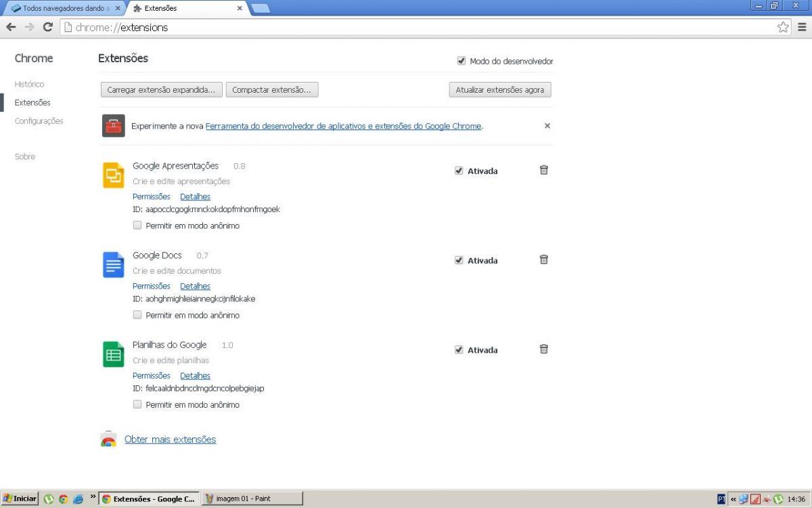The image size is (812, 508).
Task: Remove Google Apresentações with trash icon
Action: (543, 170)
